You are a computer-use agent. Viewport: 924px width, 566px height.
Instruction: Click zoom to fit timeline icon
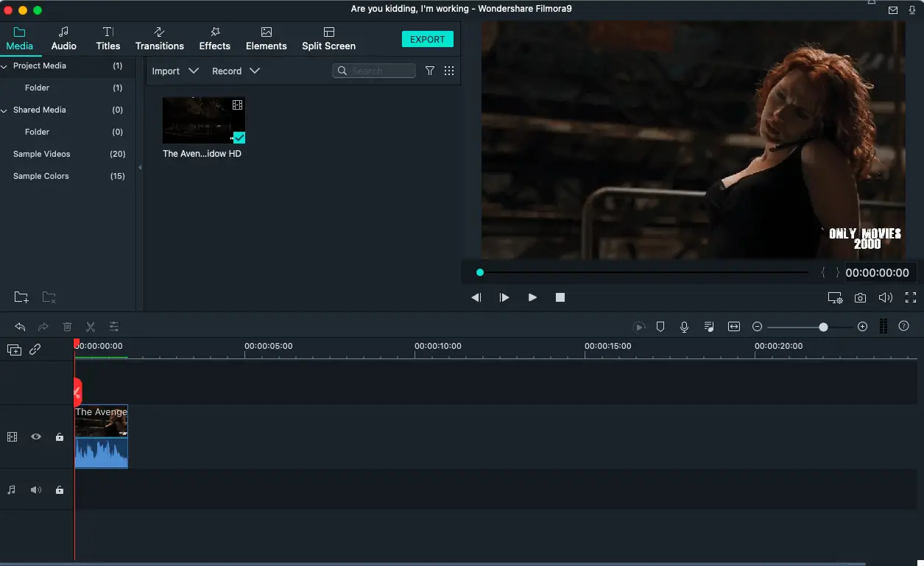(x=734, y=327)
